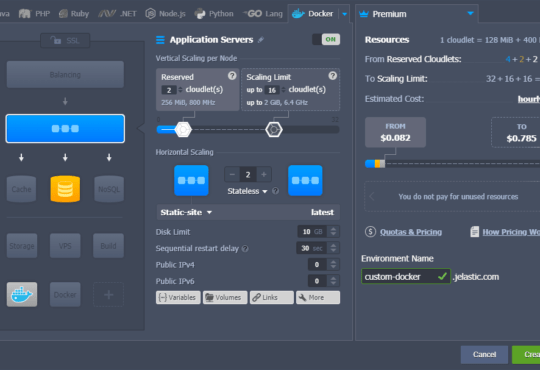Screen dimensions: 540x370
Task: Click the reserved cloudlets slider handle
Action: coord(183,130)
